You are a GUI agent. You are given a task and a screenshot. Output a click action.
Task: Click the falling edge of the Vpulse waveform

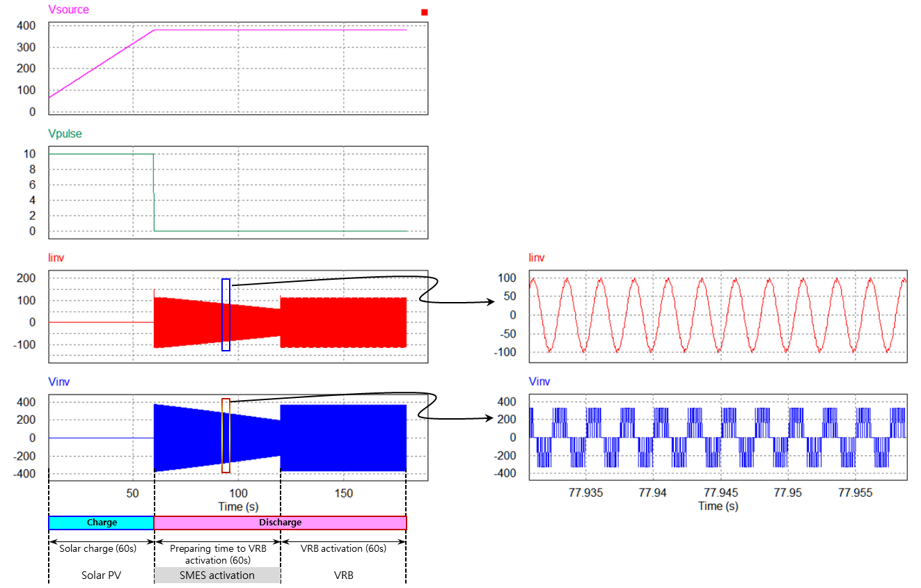point(153,193)
